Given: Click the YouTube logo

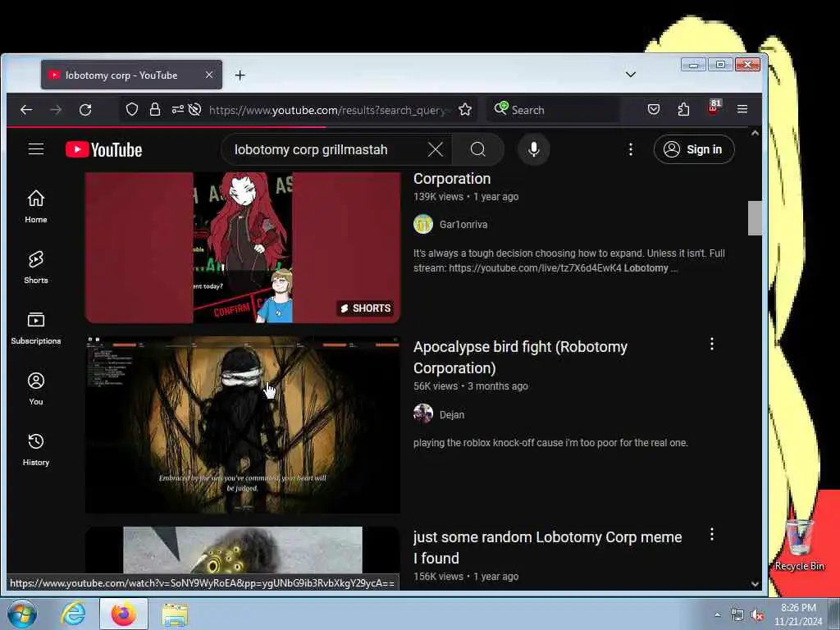Looking at the screenshot, I should pyautogui.click(x=104, y=149).
